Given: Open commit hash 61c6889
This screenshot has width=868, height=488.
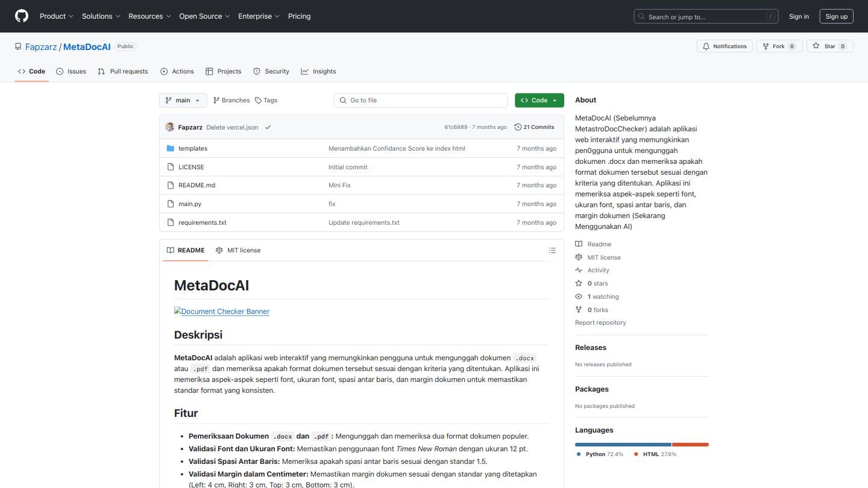Looking at the screenshot, I should 456,127.
